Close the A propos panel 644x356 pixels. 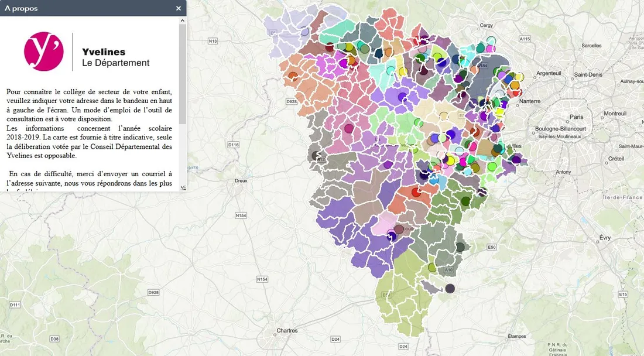(x=179, y=8)
